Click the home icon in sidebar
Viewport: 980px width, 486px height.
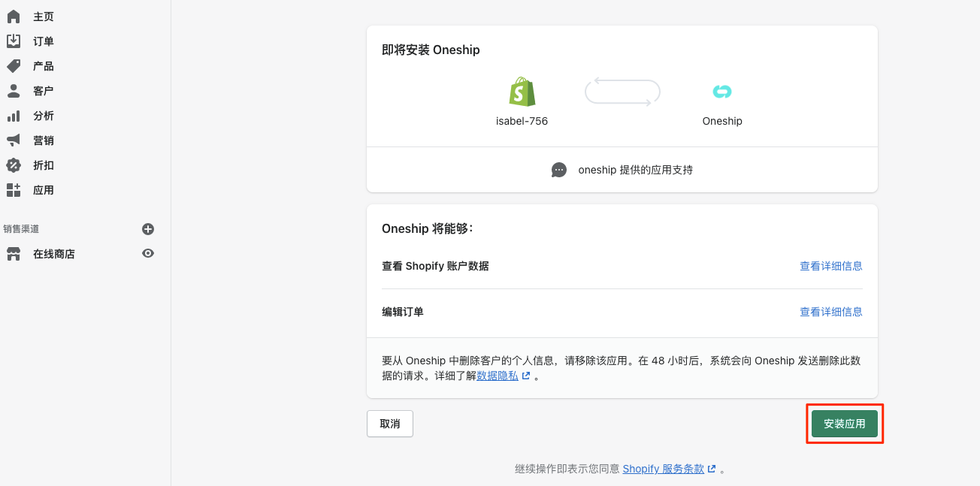pos(14,17)
